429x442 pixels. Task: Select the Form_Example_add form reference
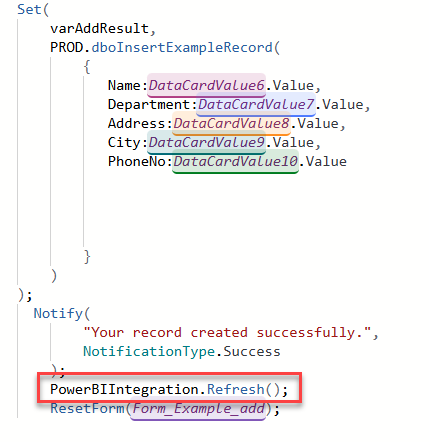198,408
